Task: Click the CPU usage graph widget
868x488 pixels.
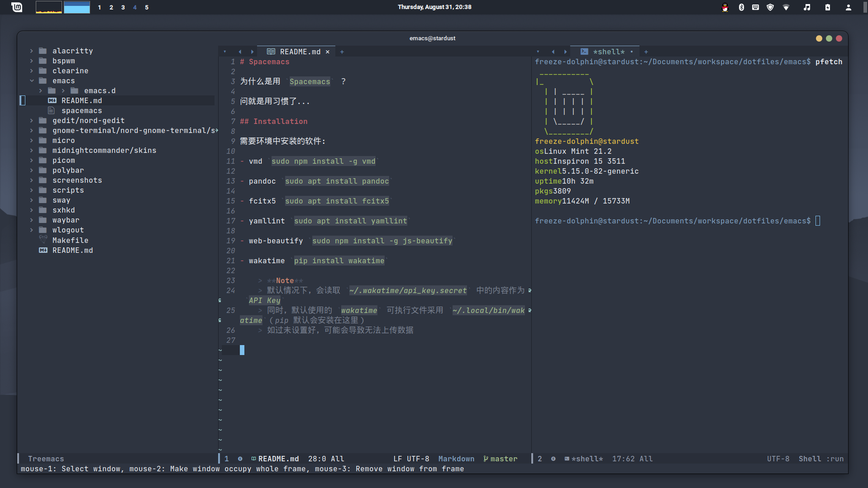Action: click(x=49, y=7)
